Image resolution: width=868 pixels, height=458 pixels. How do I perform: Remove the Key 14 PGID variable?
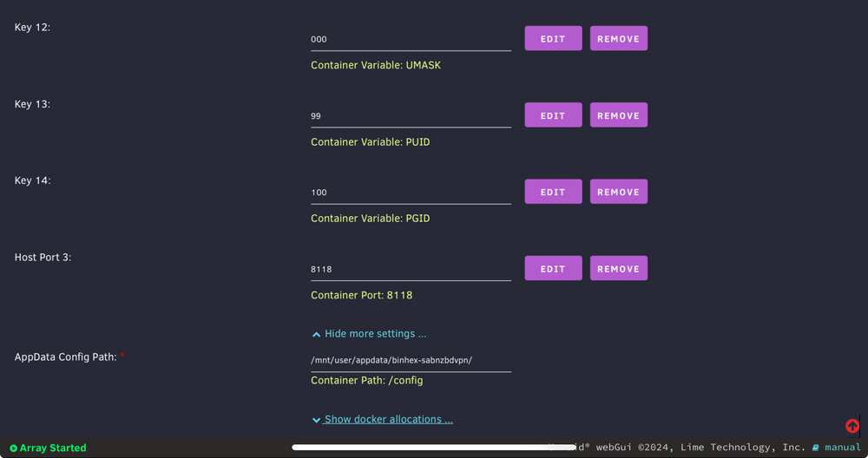coord(618,192)
